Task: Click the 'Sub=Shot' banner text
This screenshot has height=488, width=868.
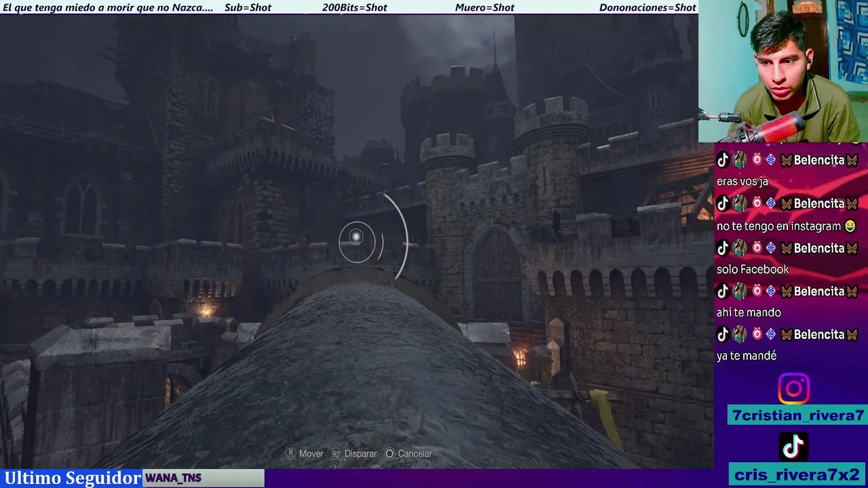Action: pos(248,7)
